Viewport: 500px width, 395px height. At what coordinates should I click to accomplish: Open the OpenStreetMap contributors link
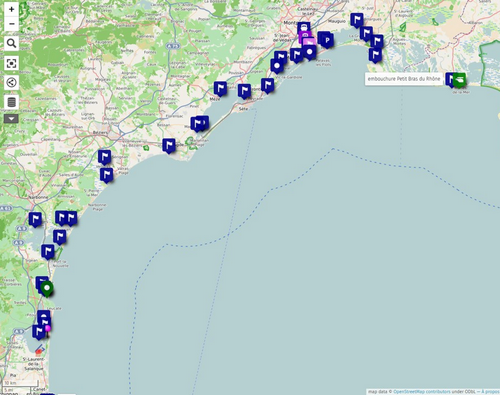[x=423, y=392]
